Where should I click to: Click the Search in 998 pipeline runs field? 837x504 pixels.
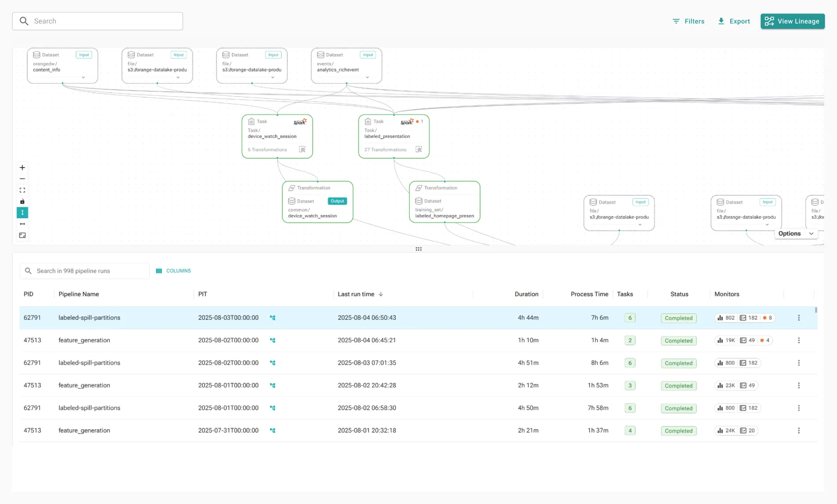pos(85,271)
